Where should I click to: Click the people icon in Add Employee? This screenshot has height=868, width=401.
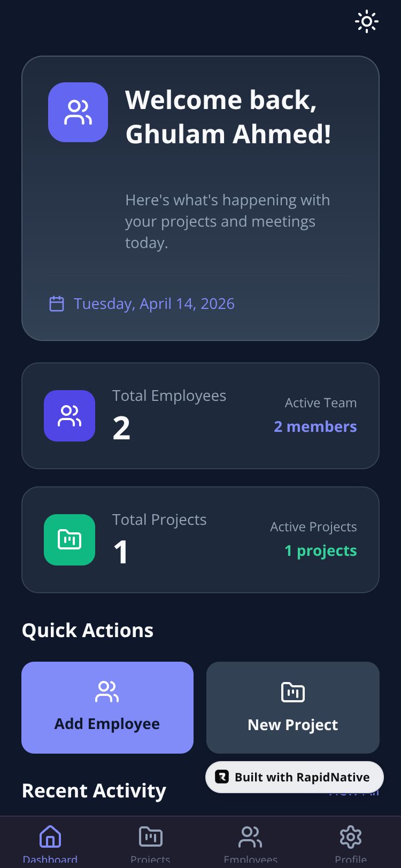point(107,692)
